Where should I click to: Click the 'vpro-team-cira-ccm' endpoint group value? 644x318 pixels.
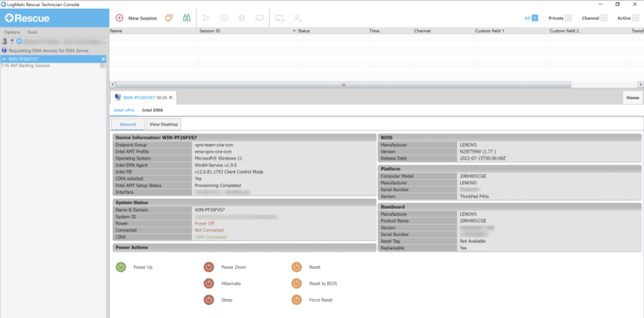(x=214, y=145)
